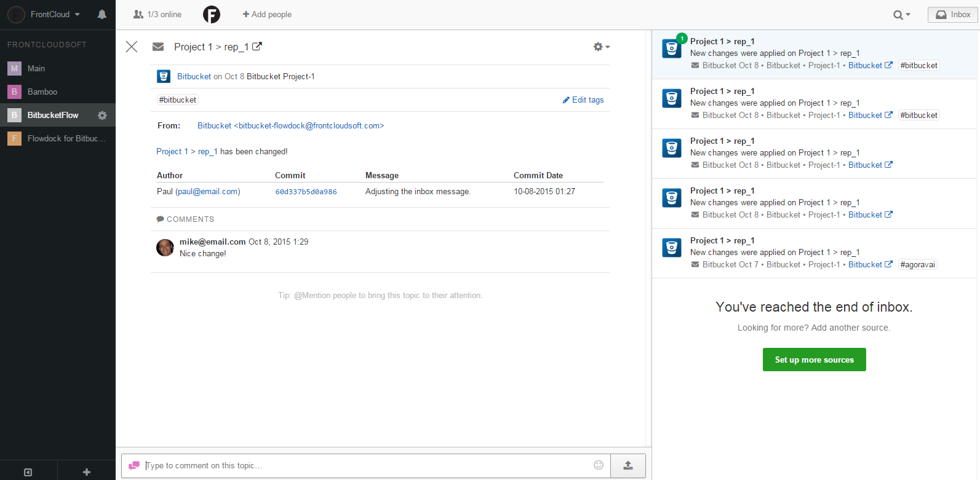The height and width of the screenshot is (480, 980).
Task: Click #bitbucket tag on first inbox item
Action: [919, 65]
